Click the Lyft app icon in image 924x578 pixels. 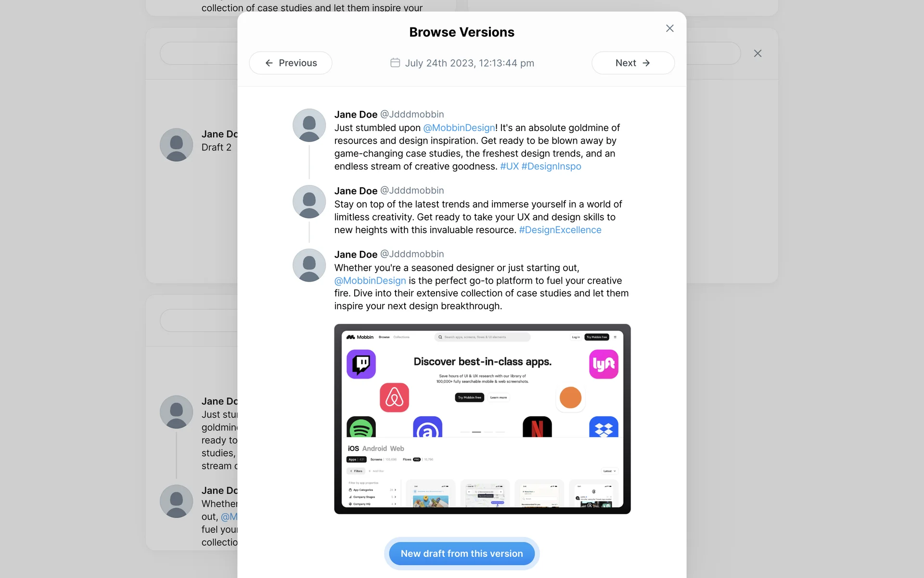click(x=603, y=364)
